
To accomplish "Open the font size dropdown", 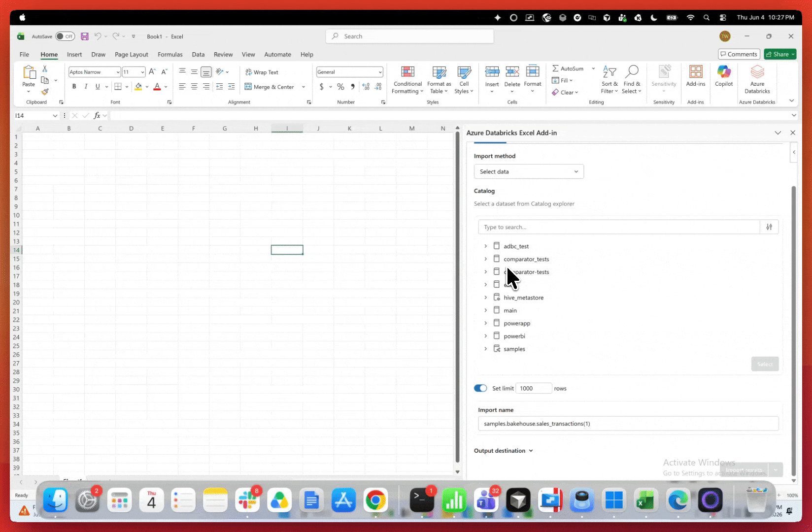I will pyautogui.click(x=142, y=72).
